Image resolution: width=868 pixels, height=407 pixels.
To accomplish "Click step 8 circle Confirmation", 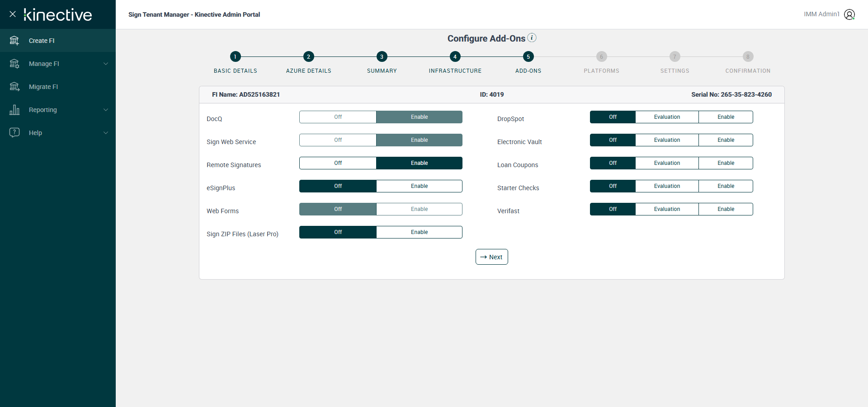I will [748, 56].
